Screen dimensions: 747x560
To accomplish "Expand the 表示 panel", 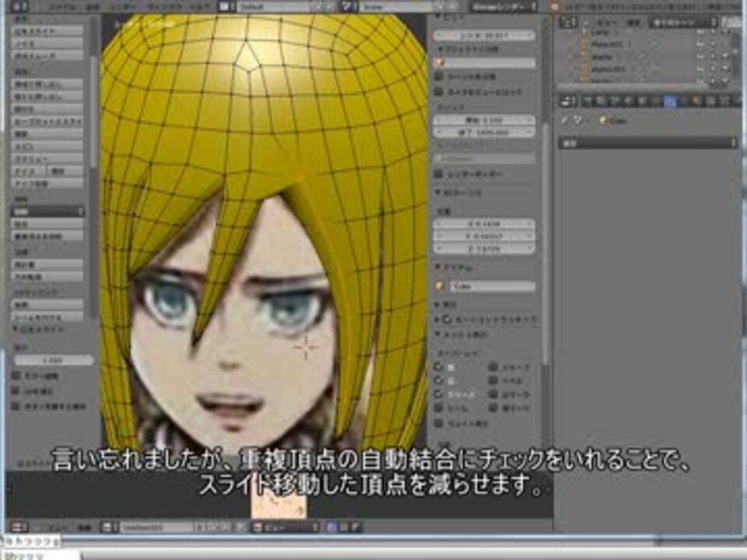I will [438, 304].
